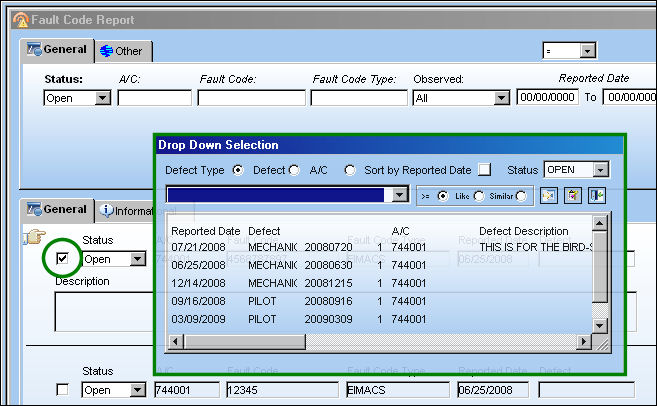Viewport: 657px width, 406px height.
Task: Click the Fault Code Type filter input field
Action: [x=359, y=98]
